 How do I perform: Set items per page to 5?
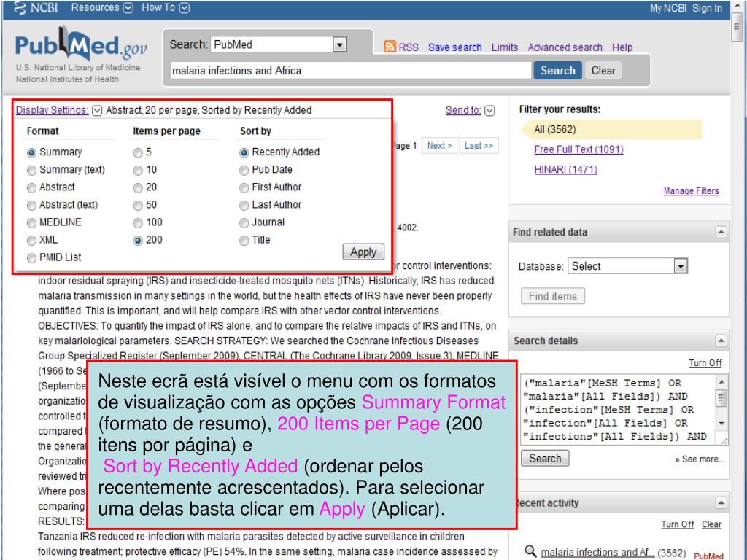point(138,153)
